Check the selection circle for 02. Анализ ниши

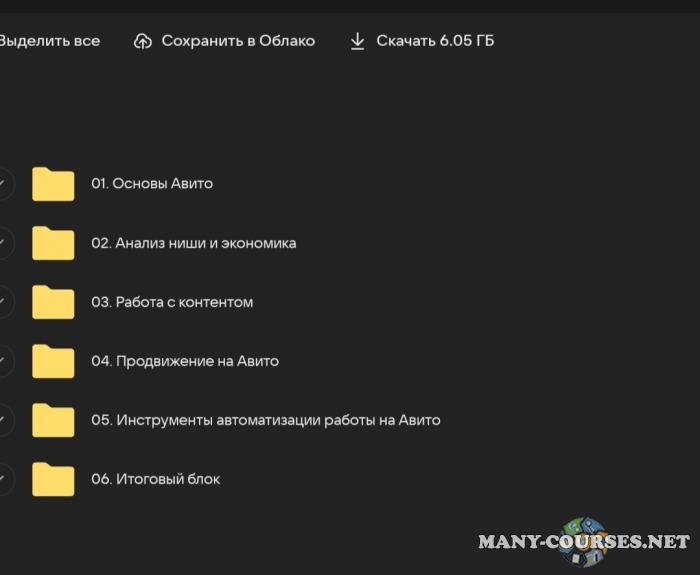[4, 243]
